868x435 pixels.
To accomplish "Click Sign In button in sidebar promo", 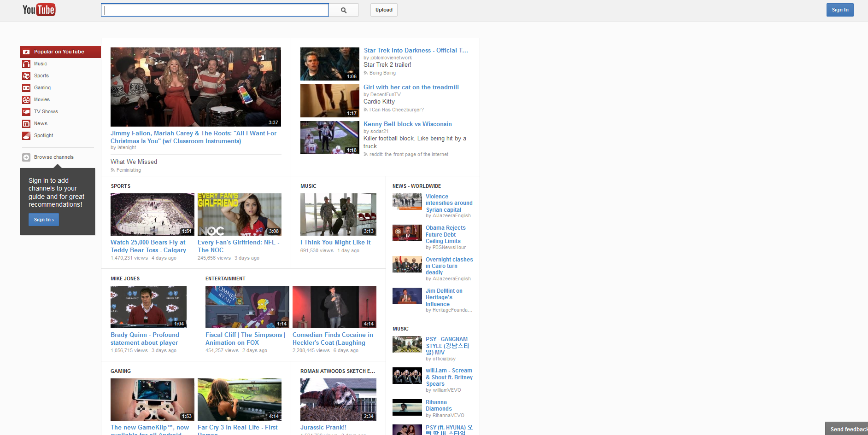I will pyautogui.click(x=44, y=220).
